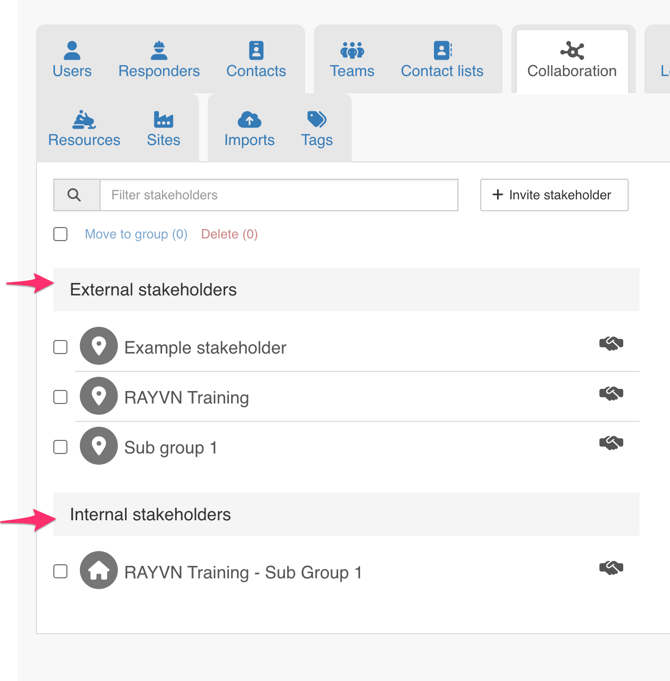Viewport: 670px width, 681px height.
Task: Toggle the select-all stakeholders checkbox
Action: [61, 234]
